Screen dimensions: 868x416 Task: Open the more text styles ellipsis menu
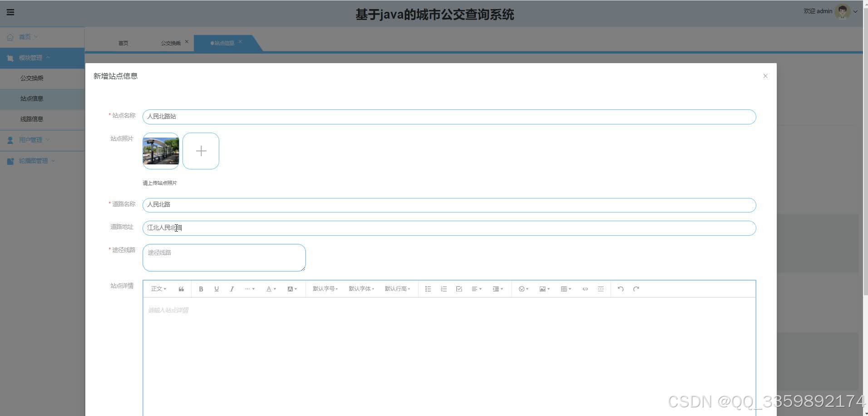pos(250,289)
